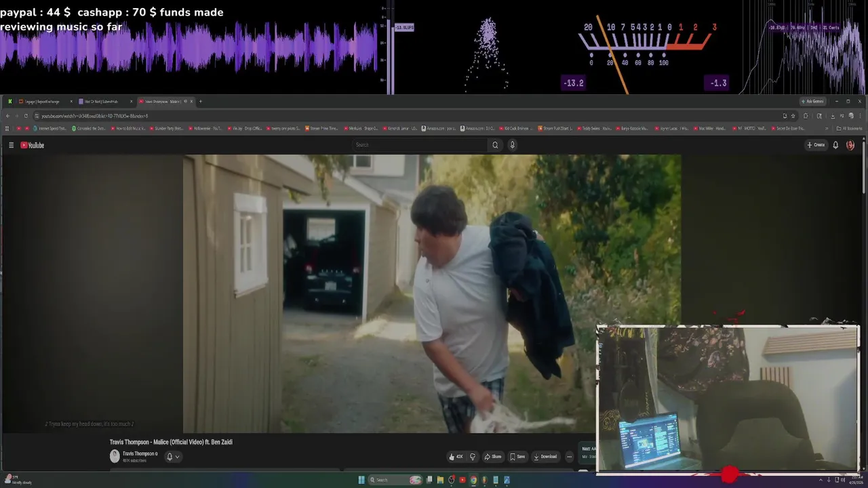
Task: Close the Engage | RepostExchange tab
Action: click(x=71, y=102)
